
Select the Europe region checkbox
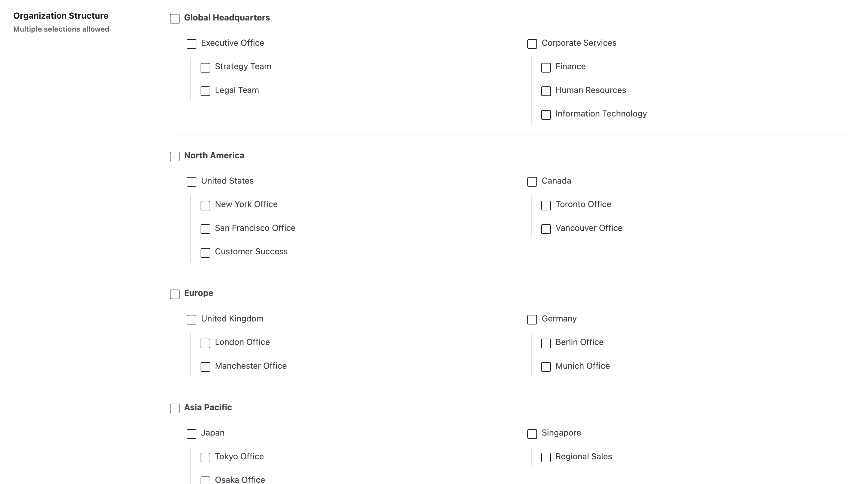click(175, 294)
